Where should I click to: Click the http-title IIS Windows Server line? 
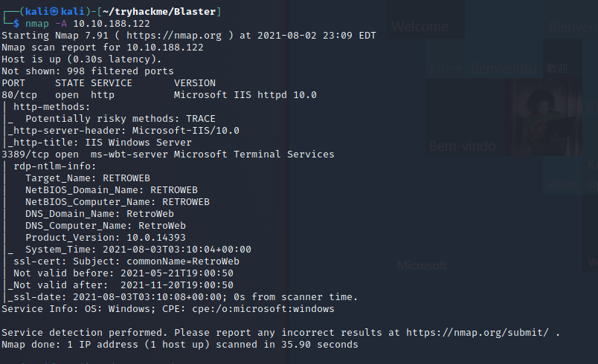pos(100,143)
